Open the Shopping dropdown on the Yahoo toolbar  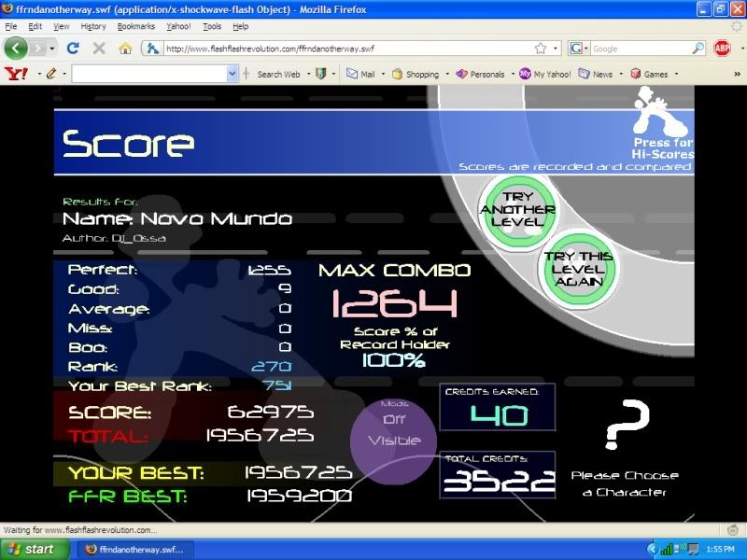point(447,74)
